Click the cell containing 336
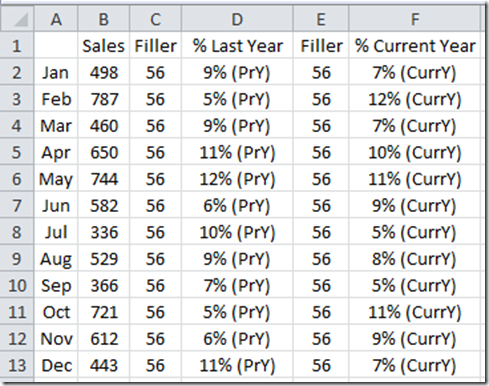The height and width of the screenshot is (386, 489). coord(104,232)
